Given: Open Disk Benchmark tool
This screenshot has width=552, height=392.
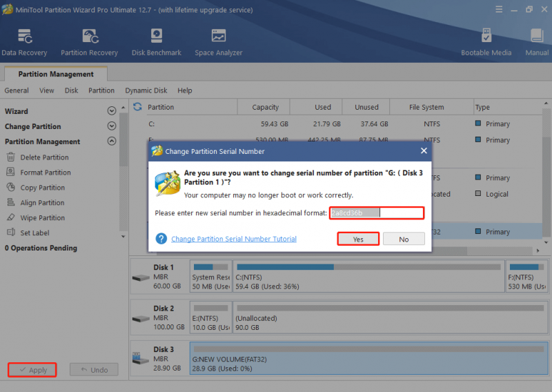Looking at the screenshot, I should (x=157, y=42).
